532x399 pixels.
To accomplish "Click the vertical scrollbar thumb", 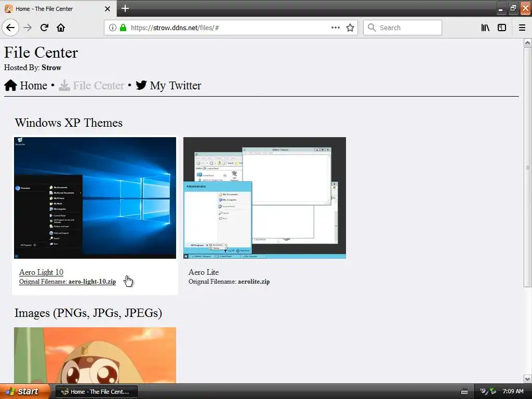I will pyautogui.click(x=528, y=167).
